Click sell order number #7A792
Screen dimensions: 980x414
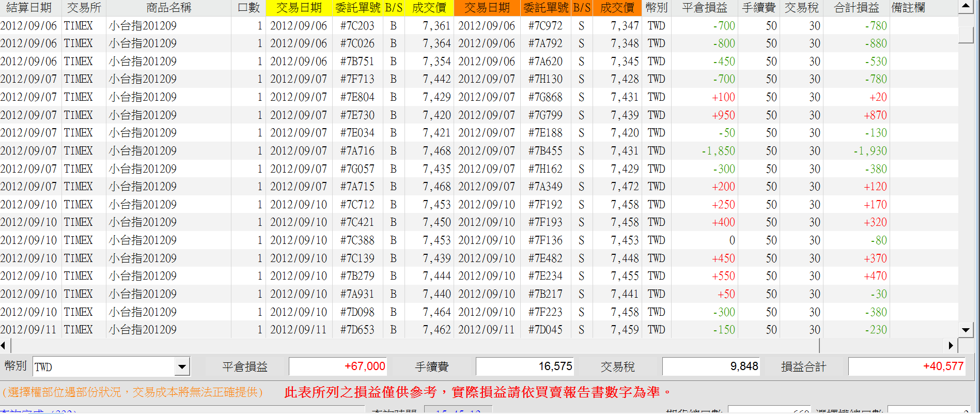[x=545, y=43]
